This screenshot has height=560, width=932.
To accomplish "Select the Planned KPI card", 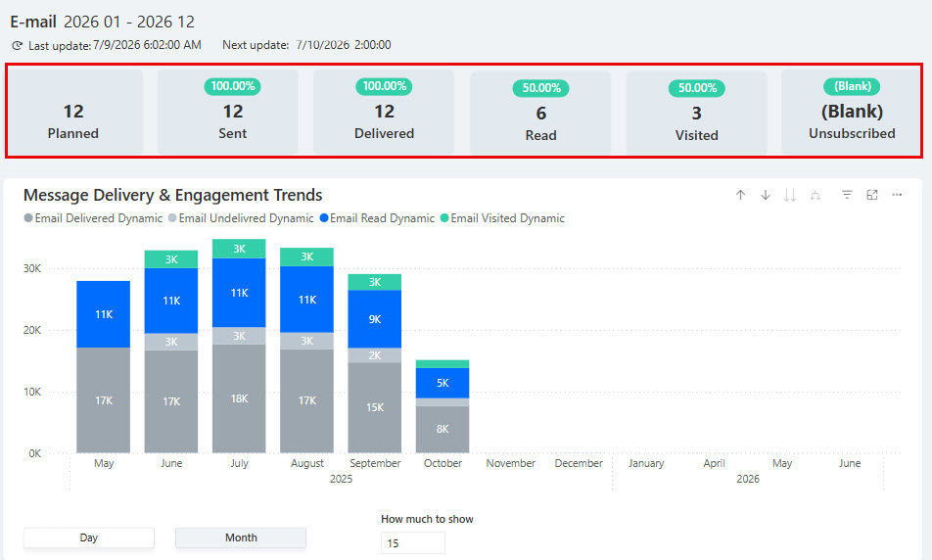I will pos(74,112).
